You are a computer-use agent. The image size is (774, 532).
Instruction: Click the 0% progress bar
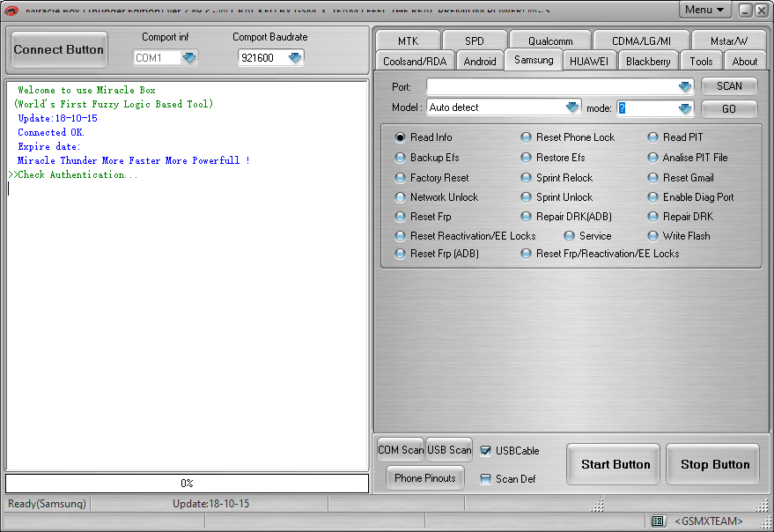[x=187, y=483]
